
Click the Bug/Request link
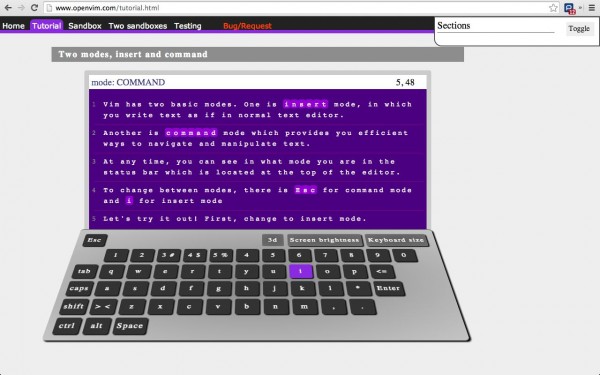(247, 26)
